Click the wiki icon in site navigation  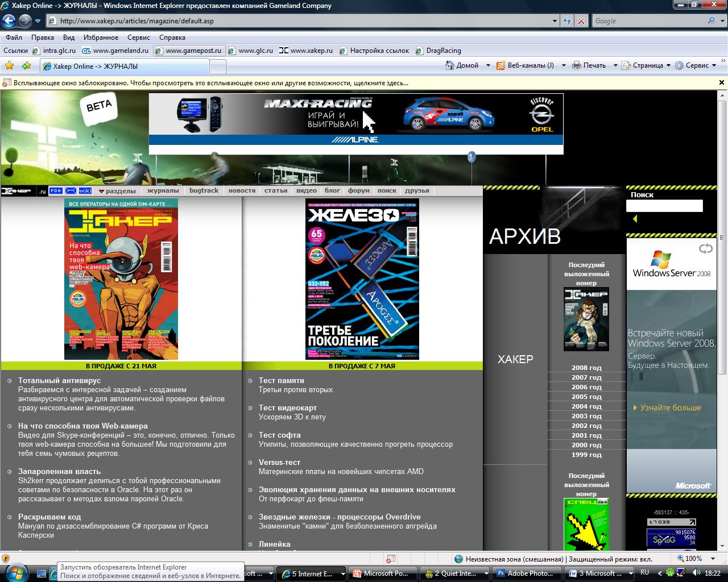click(x=85, y=191)
